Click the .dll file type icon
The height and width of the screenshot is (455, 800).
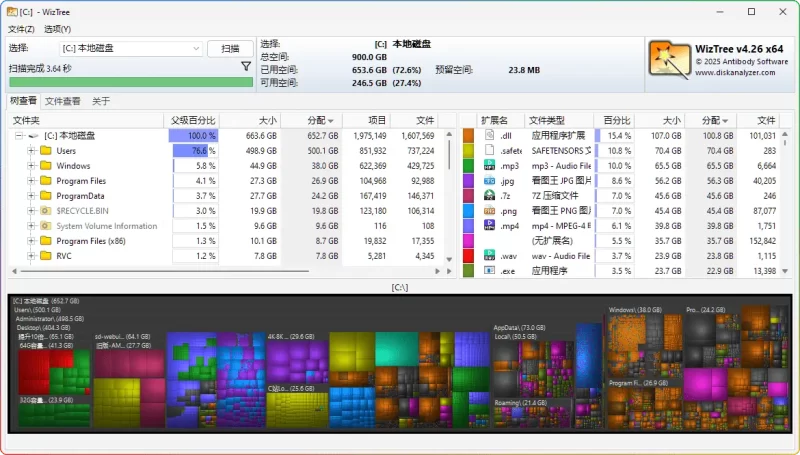click(x=489, y=135)
